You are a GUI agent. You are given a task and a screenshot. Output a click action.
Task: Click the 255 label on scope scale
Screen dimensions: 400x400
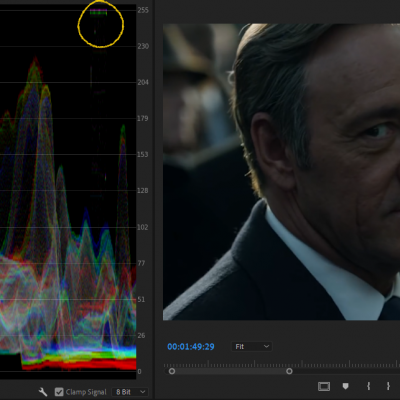coord(143,10)
